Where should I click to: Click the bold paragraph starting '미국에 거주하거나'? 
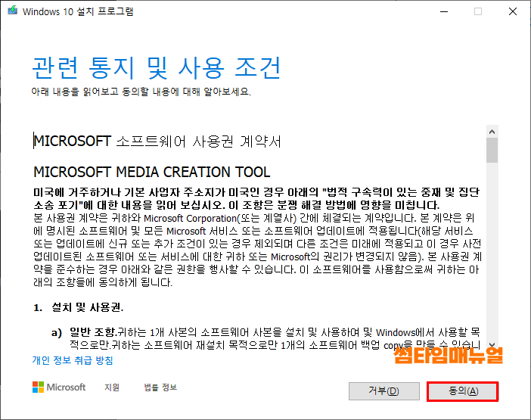tap(256, 198)
